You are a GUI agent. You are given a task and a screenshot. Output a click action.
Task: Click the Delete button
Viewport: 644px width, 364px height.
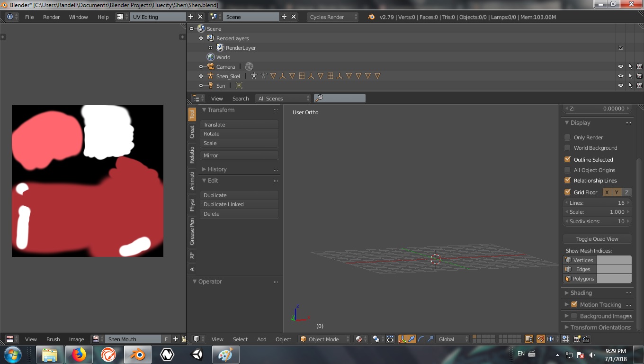pos(240,213)
